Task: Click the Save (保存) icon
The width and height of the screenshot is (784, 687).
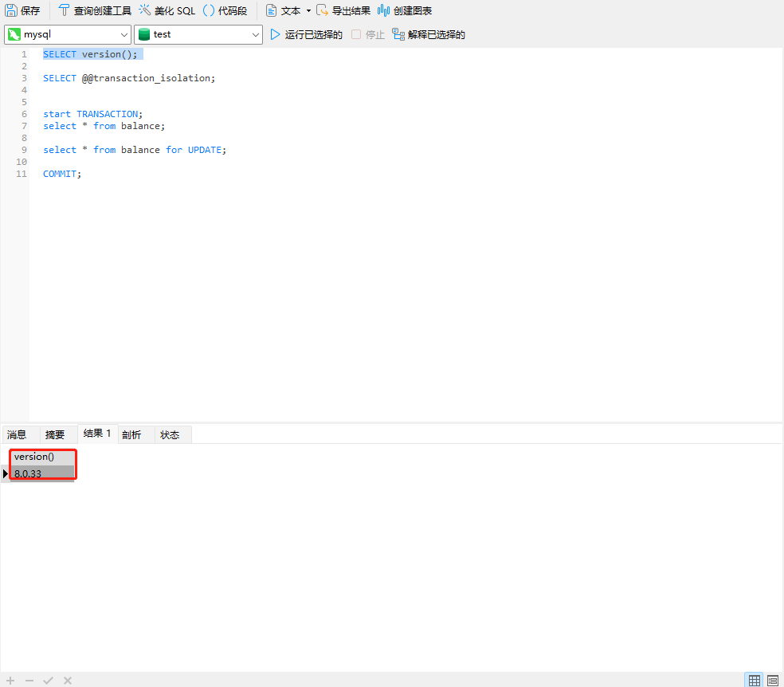Action: point(11,10)
